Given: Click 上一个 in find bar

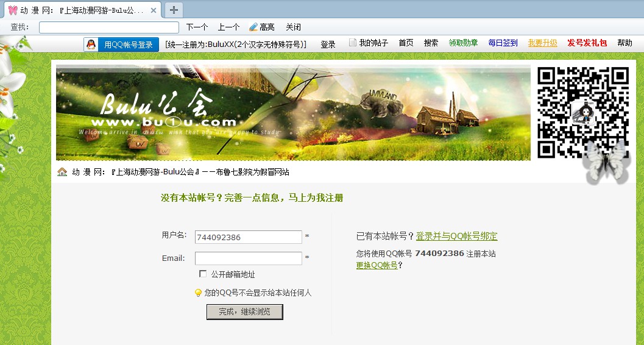Looking at the screenshot, I should coord(228,27).
